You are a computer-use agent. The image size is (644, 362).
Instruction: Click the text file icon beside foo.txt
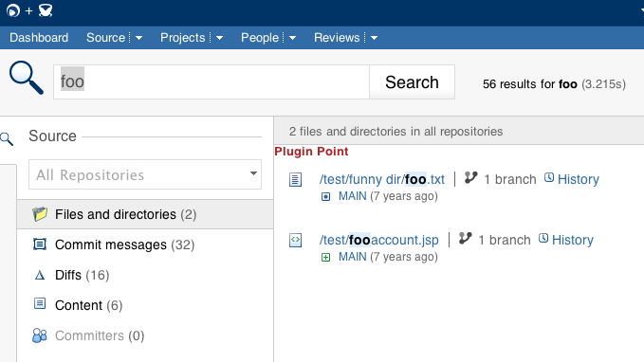(295, 179)
